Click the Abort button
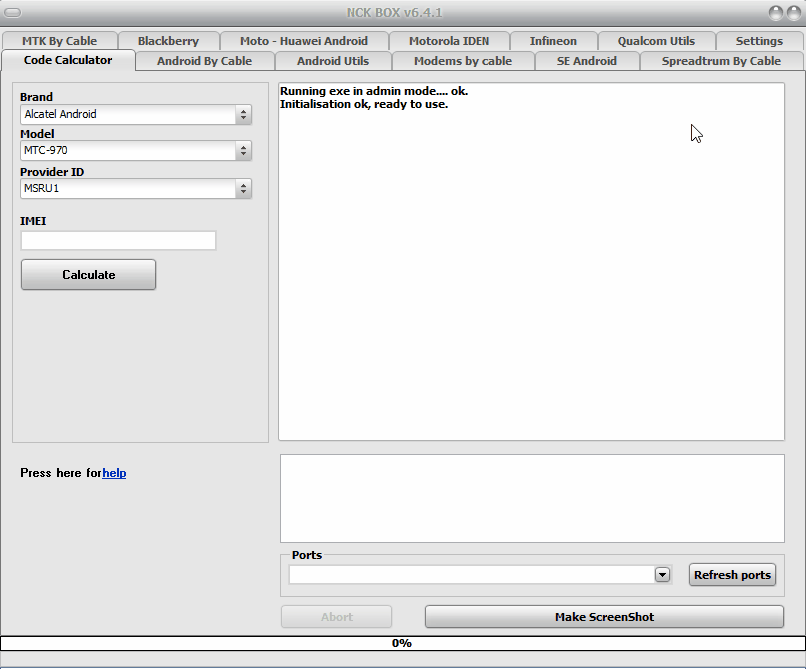Screen dimensions: 806x669 [337, 617]
